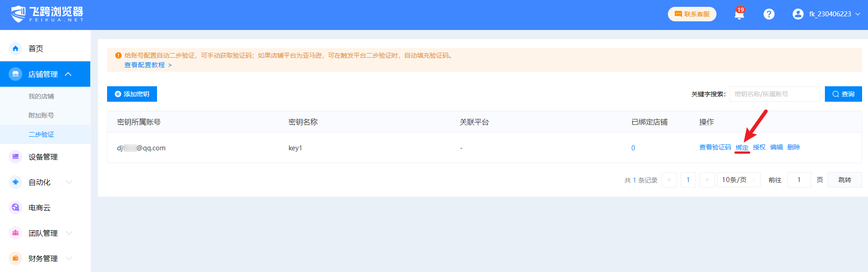The width and height of the screenshot is (868, 272).
Task: Open fk_230406223 account dropdown
Action: click(834, 14)
